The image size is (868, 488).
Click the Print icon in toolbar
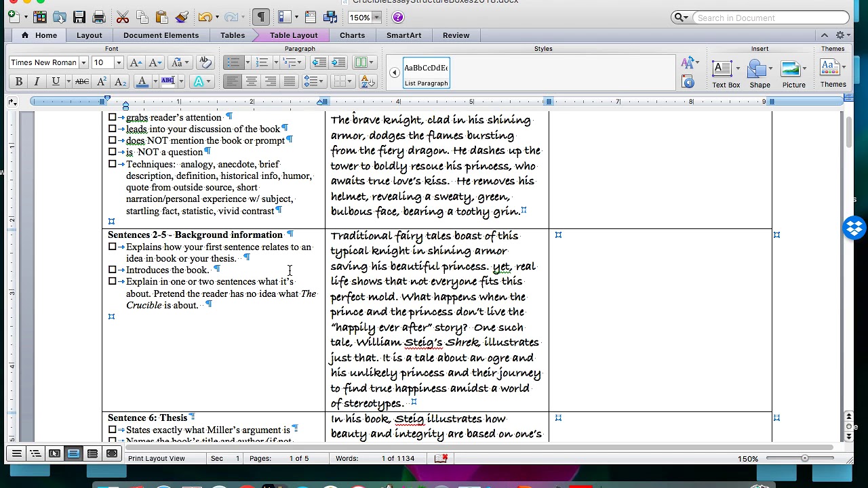pyautogui.click(x=99, y=17)
